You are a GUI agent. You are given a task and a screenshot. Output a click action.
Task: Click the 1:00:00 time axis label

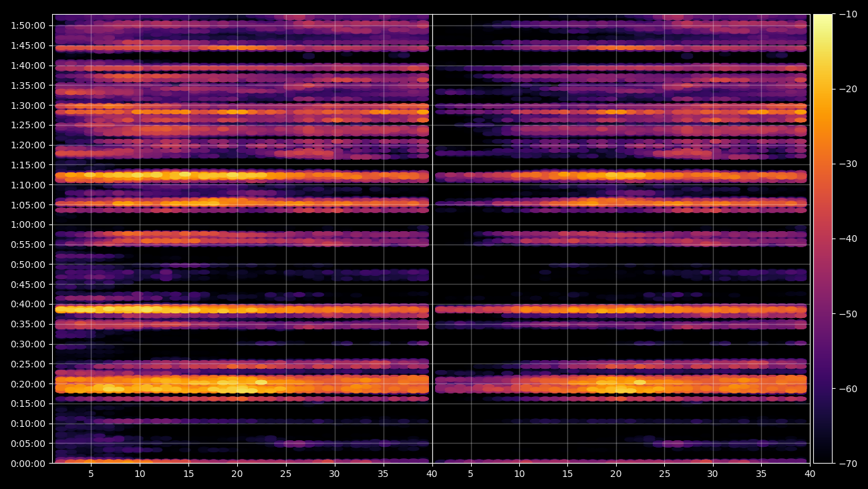pyautogui.click(x=29, y=224)
